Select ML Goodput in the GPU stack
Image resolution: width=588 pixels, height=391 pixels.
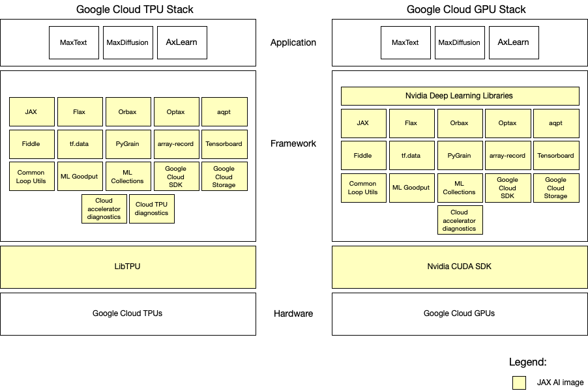[x=412, y=188]
